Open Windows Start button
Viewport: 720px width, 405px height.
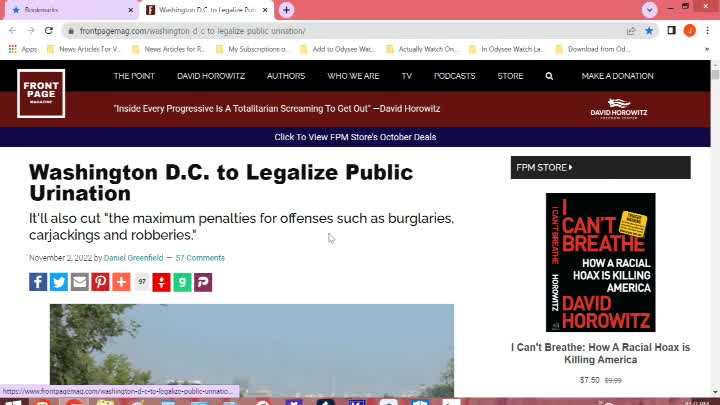click(13, 402)
